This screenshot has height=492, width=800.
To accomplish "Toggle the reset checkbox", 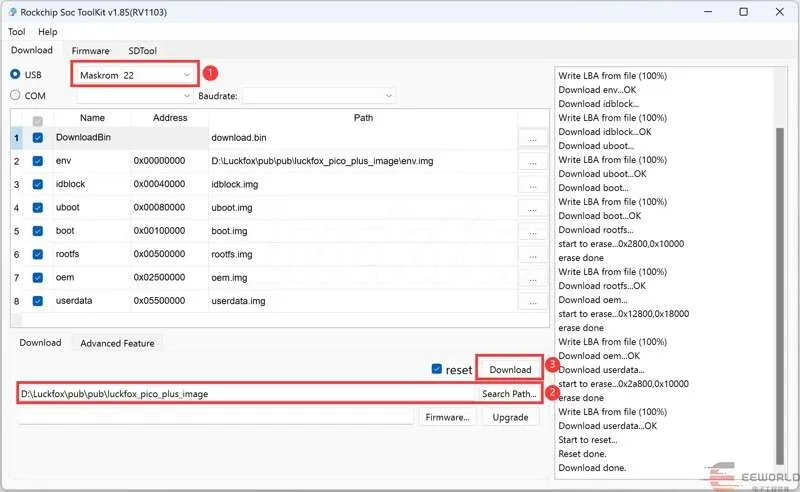I will pyautogui.click(x=437, y=368).
